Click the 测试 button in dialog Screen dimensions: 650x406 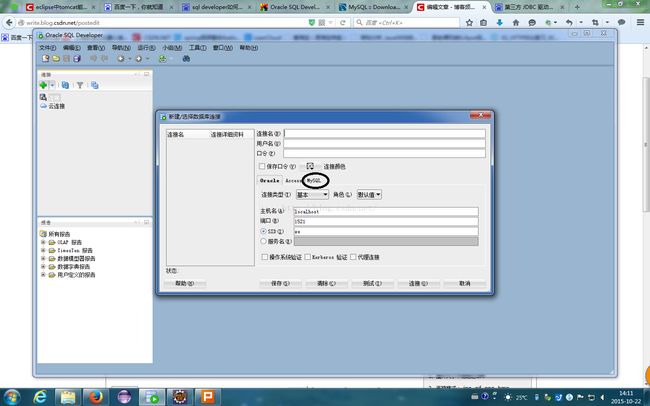[x=372, y=284]
